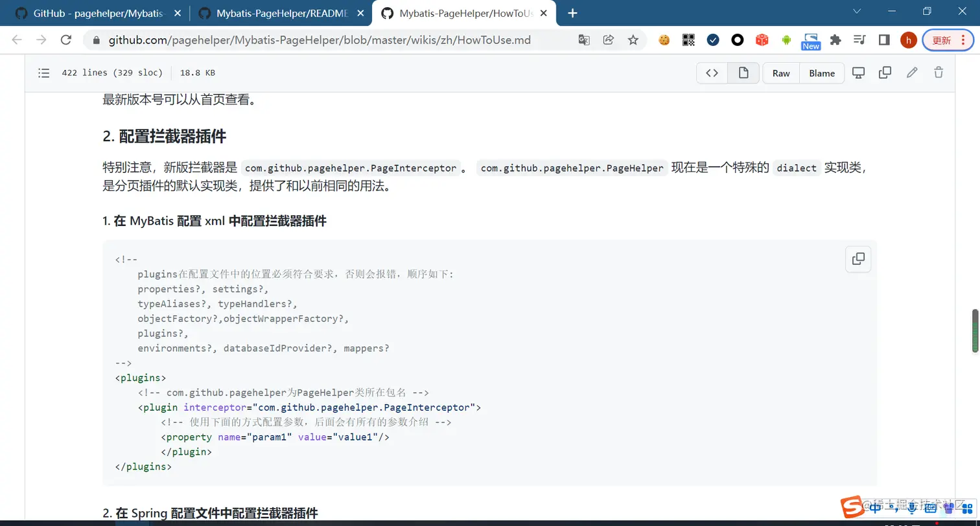Viewport: 980px width, 526px height.
Task: Click the comment line starting with 使用下面的方式配置参数
Action: [x=306, y=422]
